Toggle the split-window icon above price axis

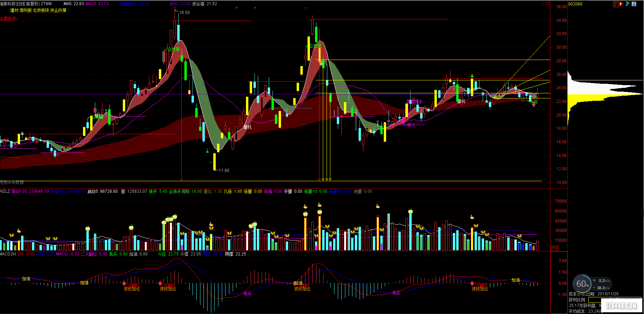point(548,4)
